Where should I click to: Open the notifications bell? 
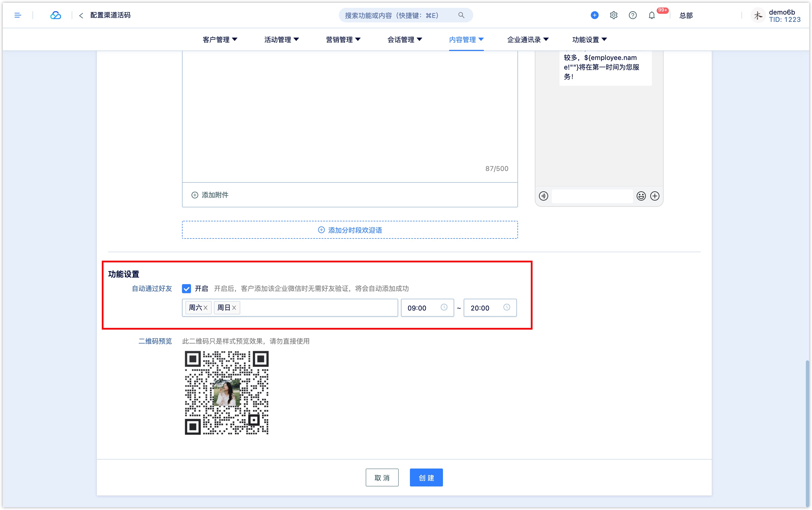(x=652, y=15)
